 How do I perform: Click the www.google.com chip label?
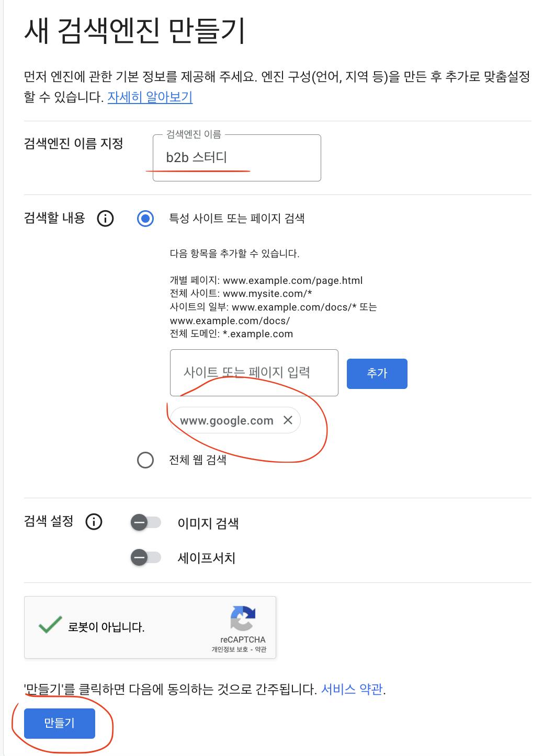pos(227,420)
